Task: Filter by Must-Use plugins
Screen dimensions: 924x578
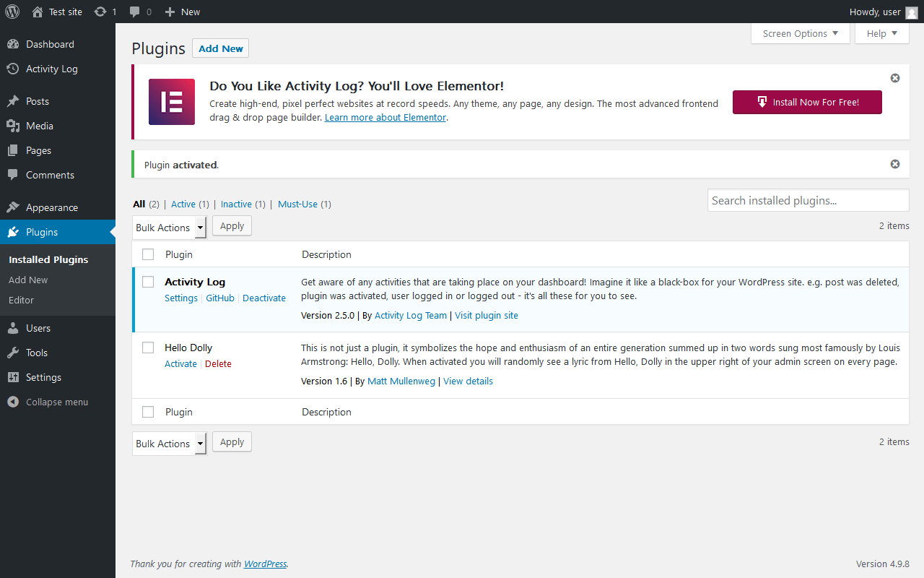Action: 297,204
